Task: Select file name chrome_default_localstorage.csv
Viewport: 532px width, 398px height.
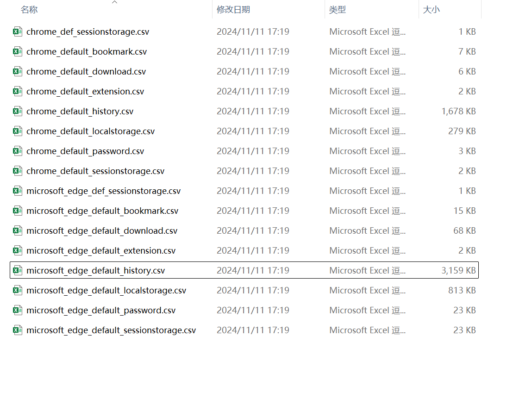Action: pyautogui.click(x=91, y=131)
